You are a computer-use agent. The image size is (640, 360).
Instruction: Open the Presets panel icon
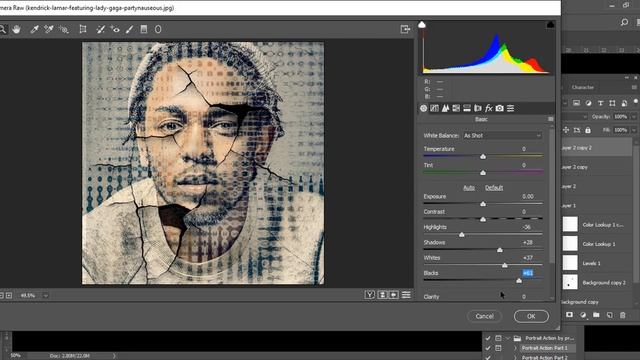tap(510, 108)
